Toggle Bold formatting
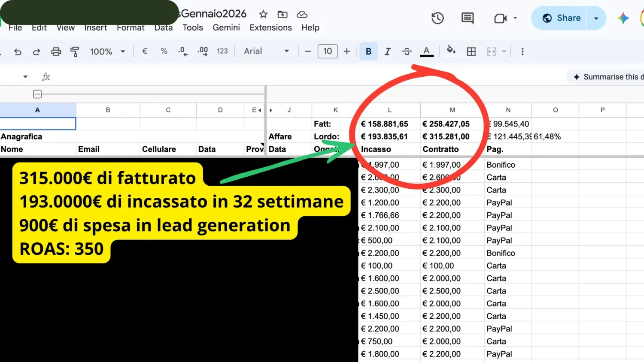This screenshot has width=644, height=362. (x=368, y=51)
